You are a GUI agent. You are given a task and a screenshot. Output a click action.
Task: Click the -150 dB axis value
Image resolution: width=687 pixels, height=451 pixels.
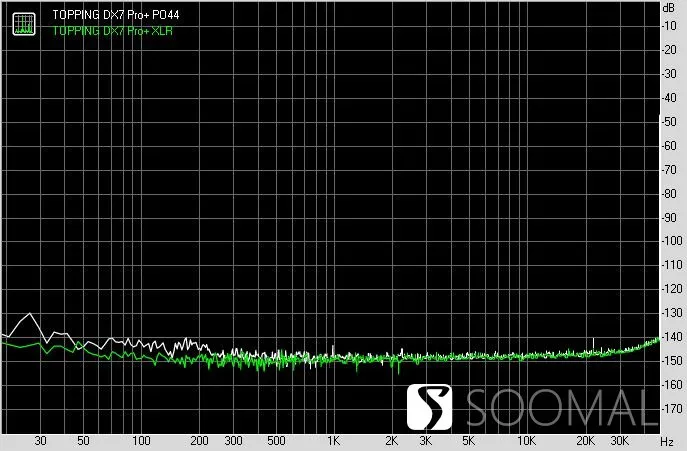point(672,360)
